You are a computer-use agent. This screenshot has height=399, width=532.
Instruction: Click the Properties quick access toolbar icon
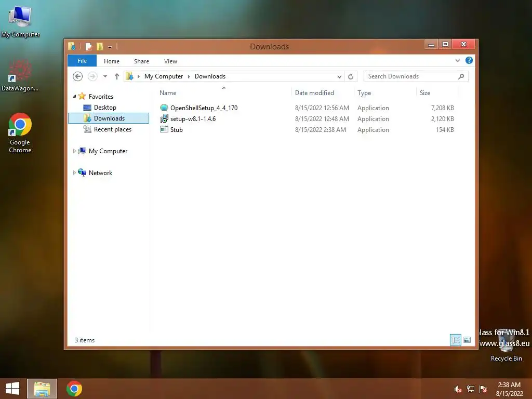88,46
